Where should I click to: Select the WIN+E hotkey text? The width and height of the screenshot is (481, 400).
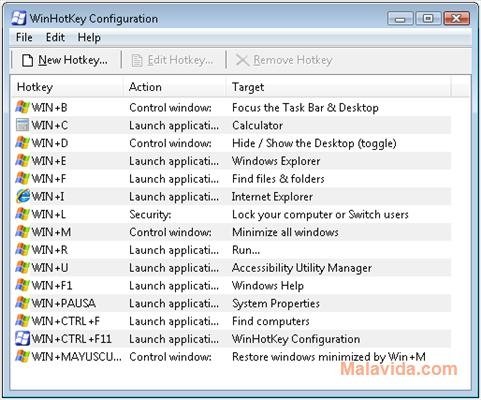point(49,161)
